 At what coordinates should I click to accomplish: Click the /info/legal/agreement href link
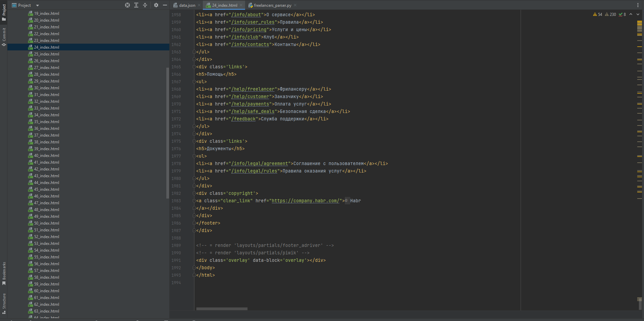(260, 163)
